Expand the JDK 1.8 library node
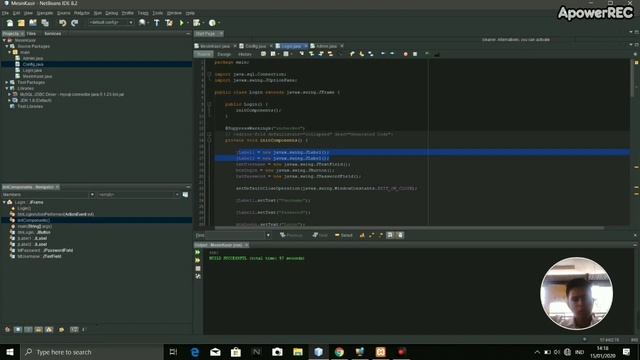 pyautogui.click(x=10, y=100)
